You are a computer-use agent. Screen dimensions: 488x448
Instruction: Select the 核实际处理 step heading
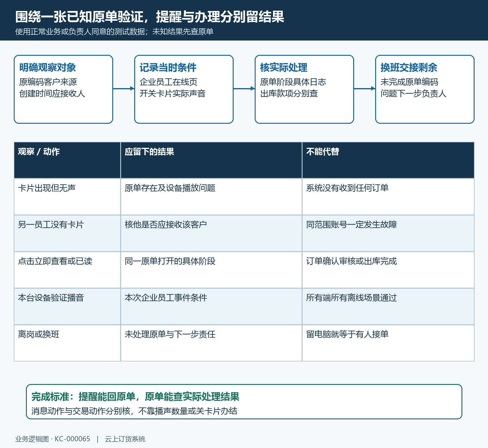click(284, 67)
